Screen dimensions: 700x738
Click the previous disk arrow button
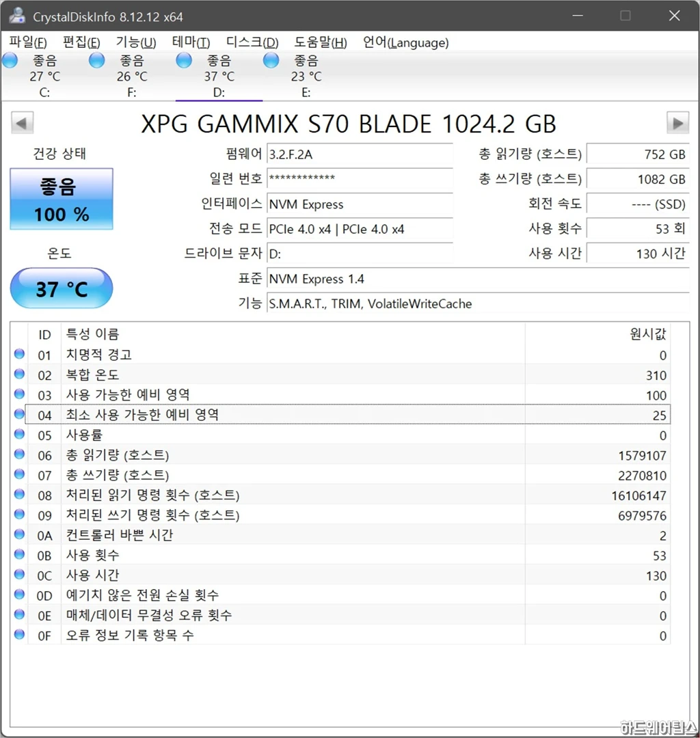click(22, 123)
